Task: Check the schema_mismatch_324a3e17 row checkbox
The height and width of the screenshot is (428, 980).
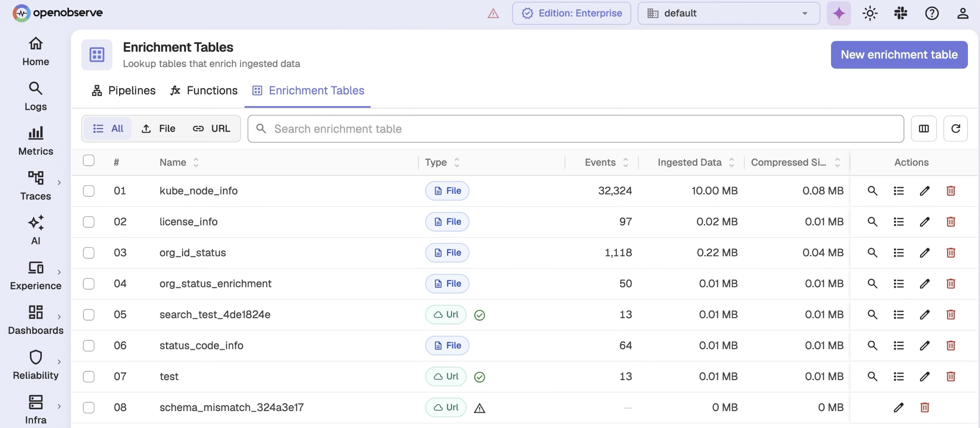Action: coord(89,407)
